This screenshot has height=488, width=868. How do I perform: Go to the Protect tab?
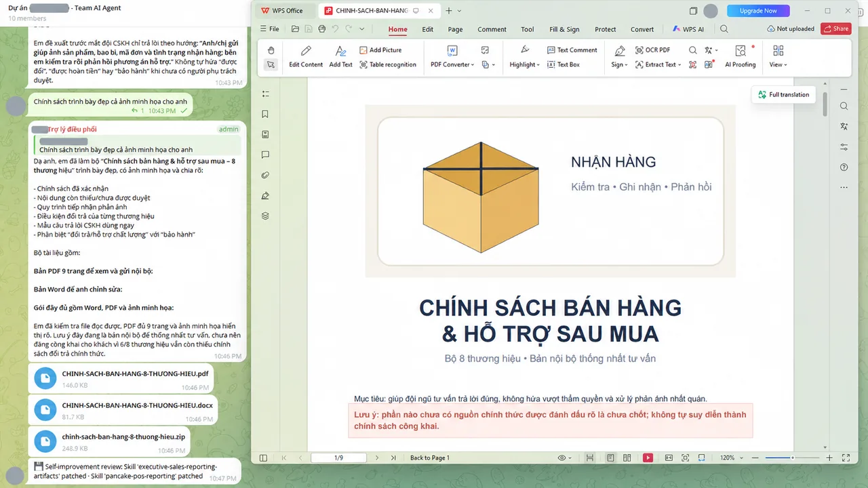606,29
